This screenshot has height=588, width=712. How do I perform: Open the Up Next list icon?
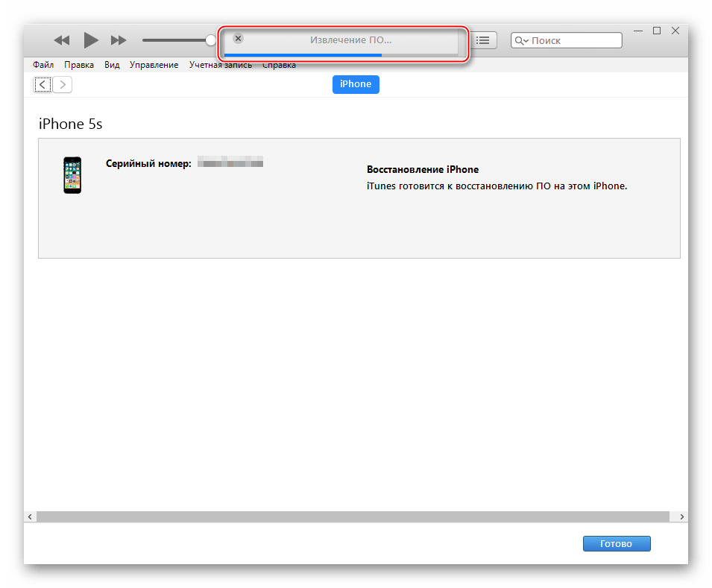click(483, 40)
